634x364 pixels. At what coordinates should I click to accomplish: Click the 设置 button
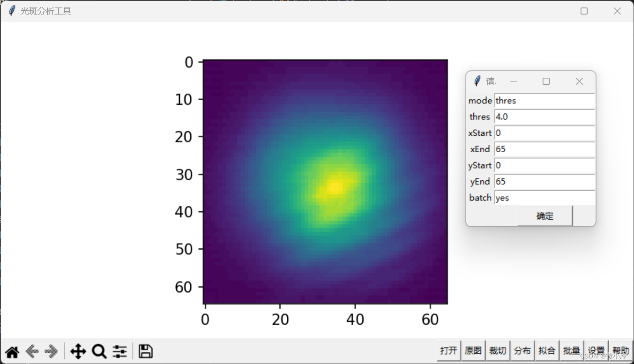click(x=596, y=351)
